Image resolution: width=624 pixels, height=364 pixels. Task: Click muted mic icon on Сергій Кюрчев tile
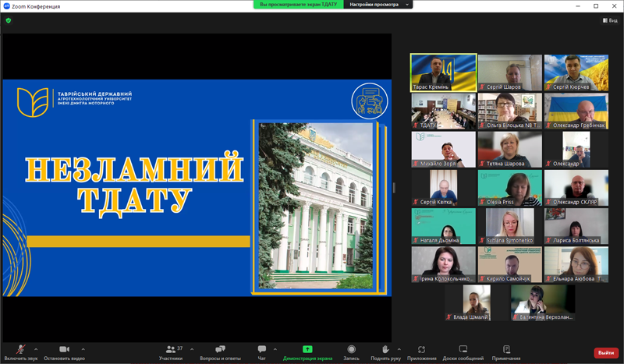point(548,87)
